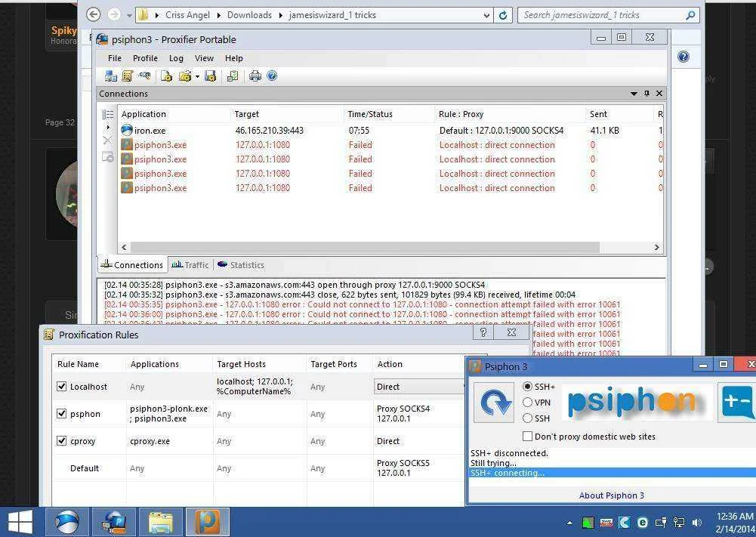Open the Profile menu

145,58
